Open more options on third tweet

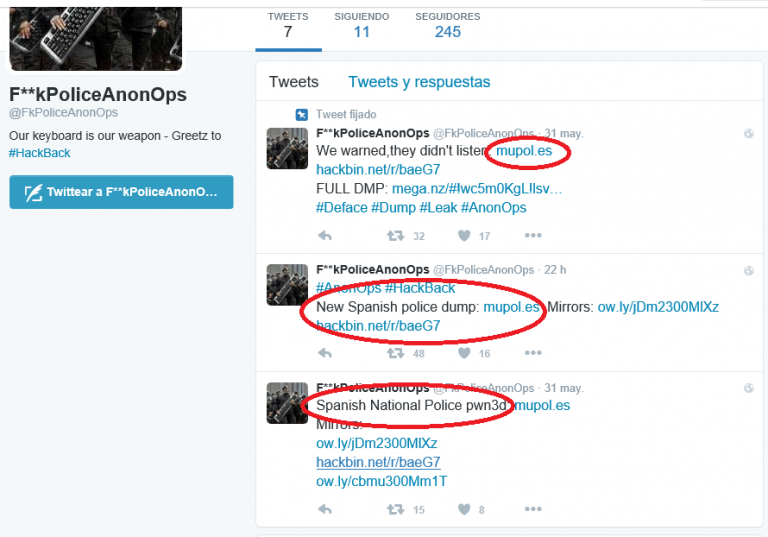tap(532, 509)
